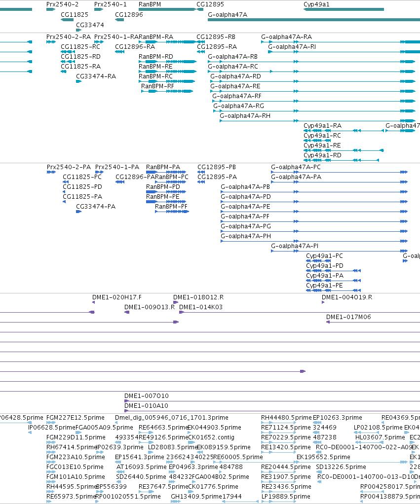
Task: Click EST label FGM227E12.5prime
Action: 76,418
